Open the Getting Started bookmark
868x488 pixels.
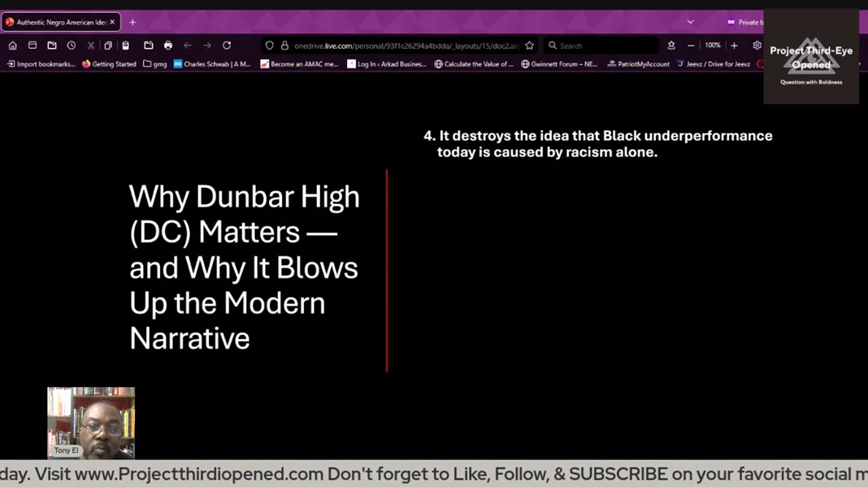click(x=109, y=64)
